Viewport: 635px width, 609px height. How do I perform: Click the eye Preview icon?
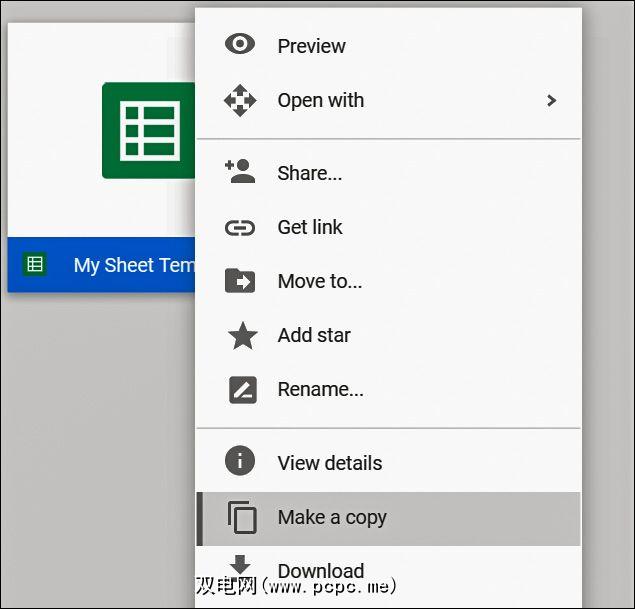pyautogui.click(x=240, y=45)
